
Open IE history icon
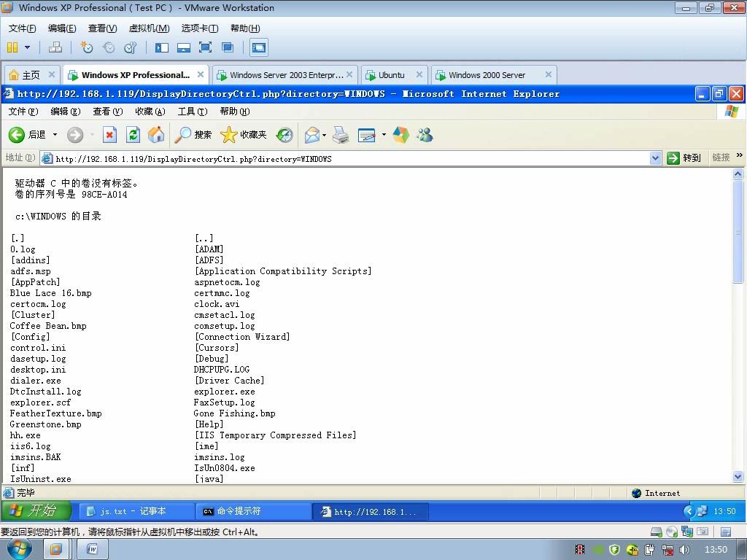coord(285,135)
